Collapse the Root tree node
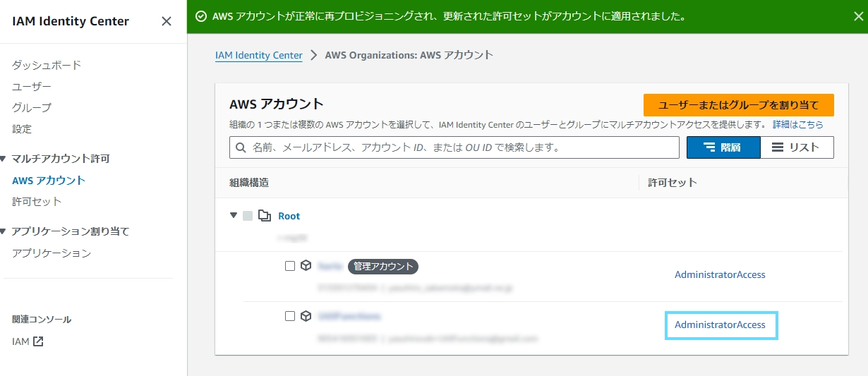The height and width of the screenshot is (376, 868). point(234,216)
